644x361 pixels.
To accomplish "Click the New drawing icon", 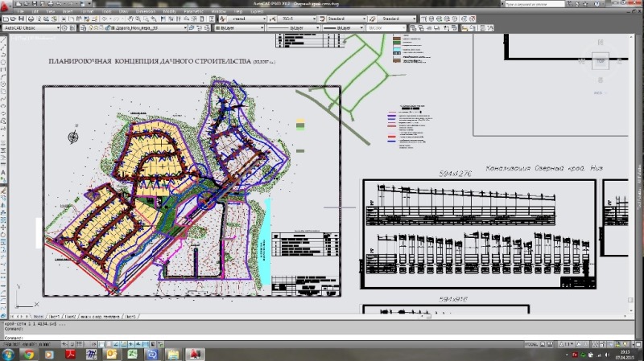I will click(x=5, y=17).
